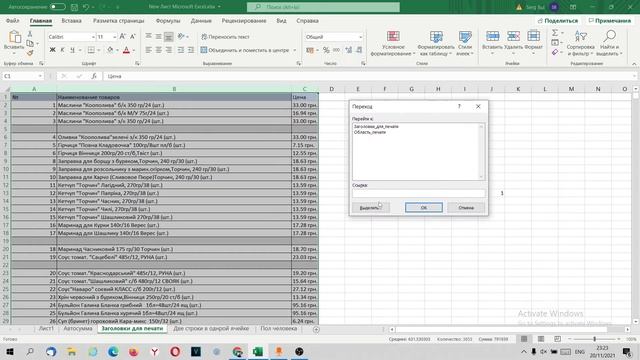Open Cell Styles gallery

point(464,43)
